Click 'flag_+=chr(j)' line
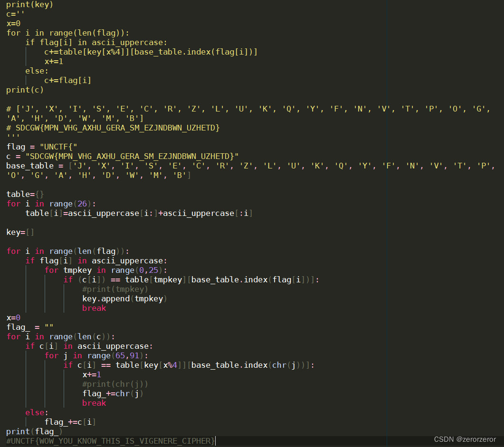The image size is (504, 447). click(113, 394)
